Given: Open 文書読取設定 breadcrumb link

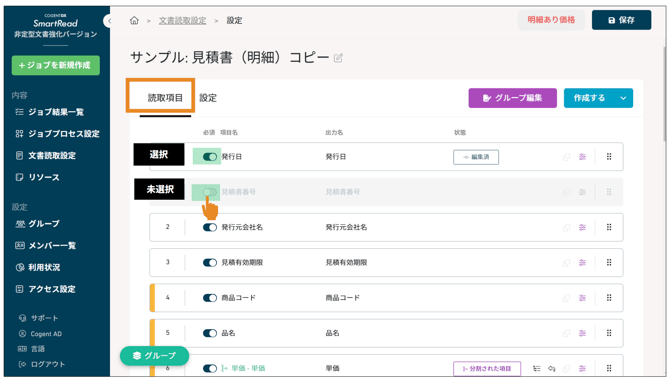Looking at the screenshot, I should (x=182, y=21).
